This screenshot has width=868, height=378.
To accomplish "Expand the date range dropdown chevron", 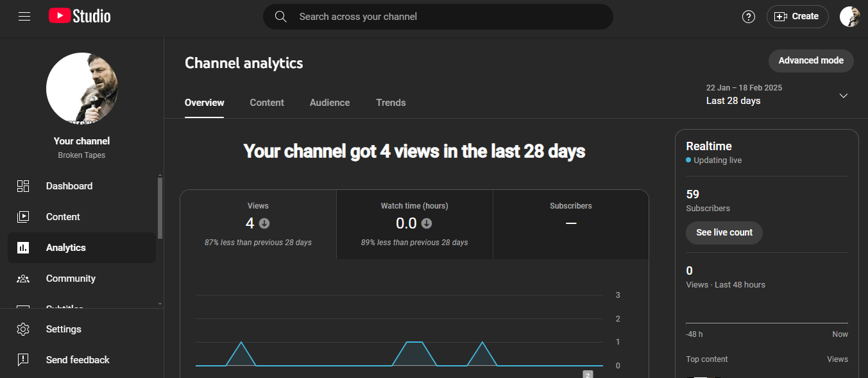I will pyautogui.click(x=844, y=96).
